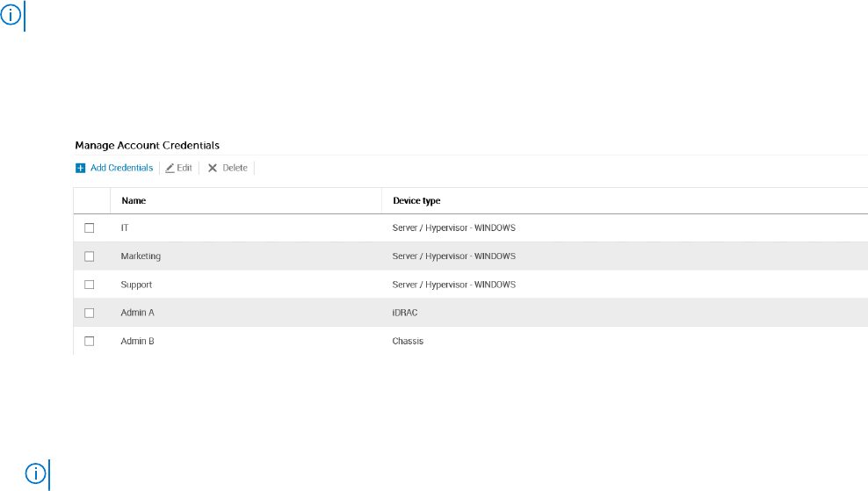
Task: Check the box for the IT credential
Action: pyautogui.click(x=89, y=228)
